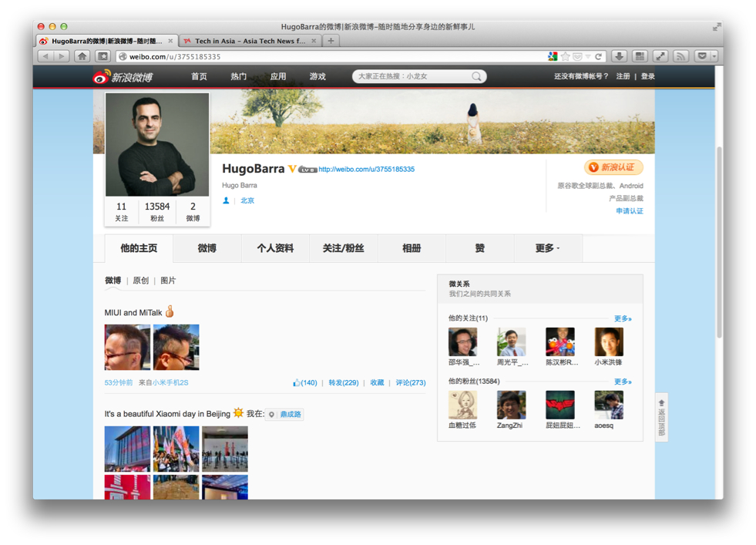Click 转发(229) to repost
The width and height of the screenshot is (756, 545).
pyautogui.click(x=344, y=382)
